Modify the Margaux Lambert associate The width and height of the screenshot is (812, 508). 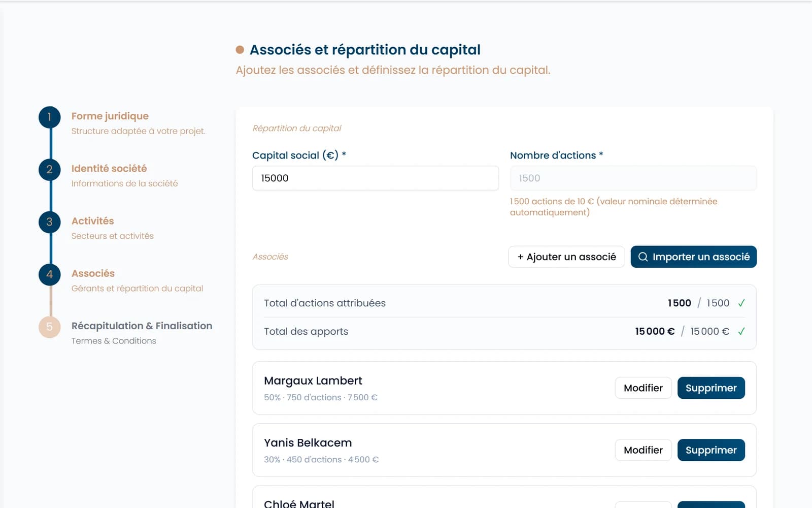pos(643,388)
